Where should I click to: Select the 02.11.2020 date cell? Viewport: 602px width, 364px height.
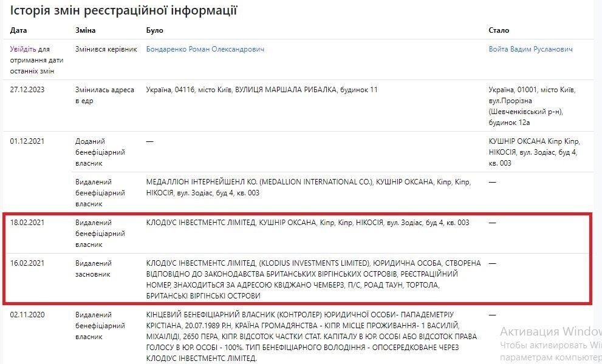27,315
